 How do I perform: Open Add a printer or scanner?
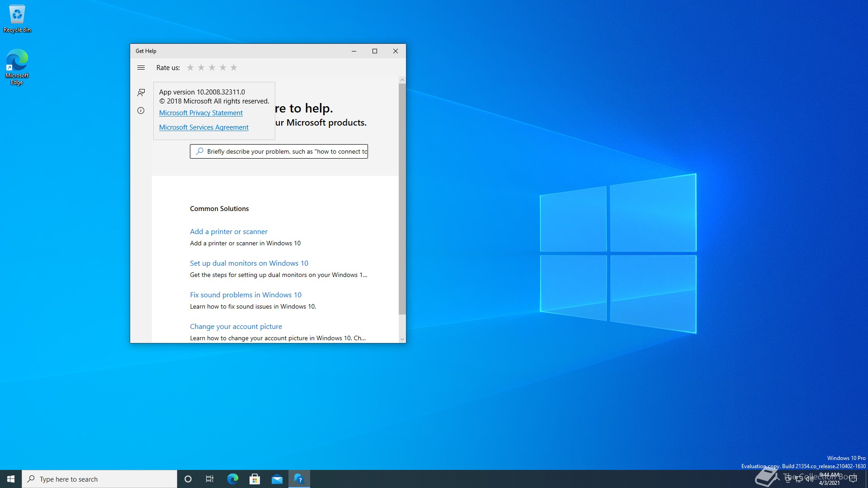(229, 231)
